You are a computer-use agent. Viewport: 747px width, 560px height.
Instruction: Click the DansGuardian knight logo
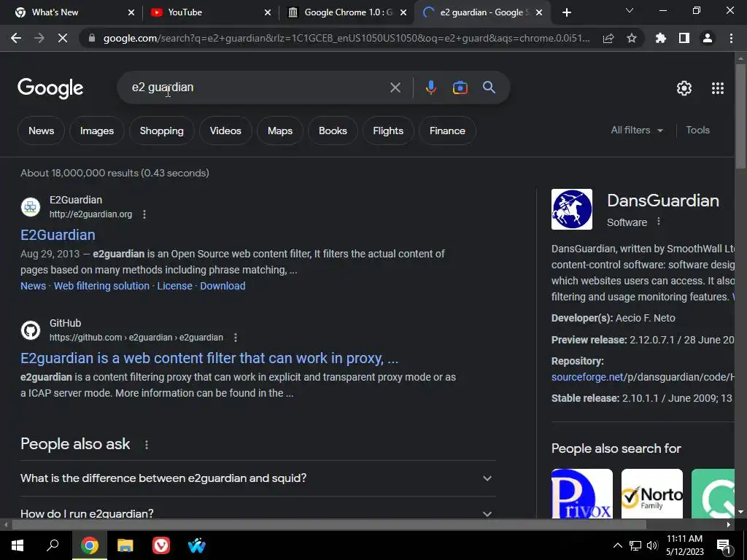[x=572, y=209]
